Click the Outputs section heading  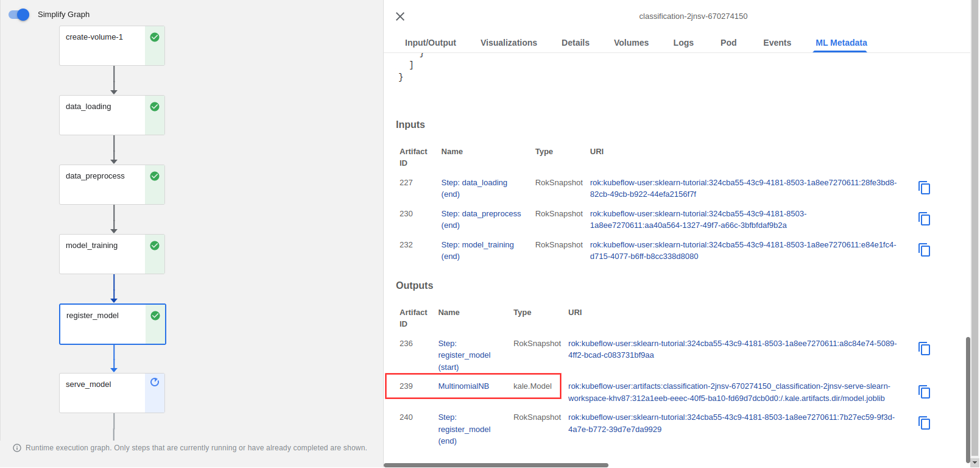pos(415,285)
